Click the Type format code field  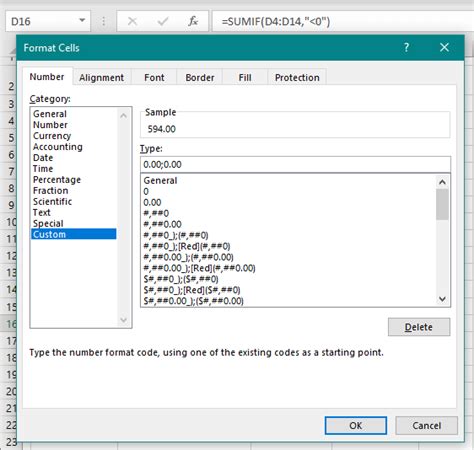pyautogui.click(x=295, y=164)
